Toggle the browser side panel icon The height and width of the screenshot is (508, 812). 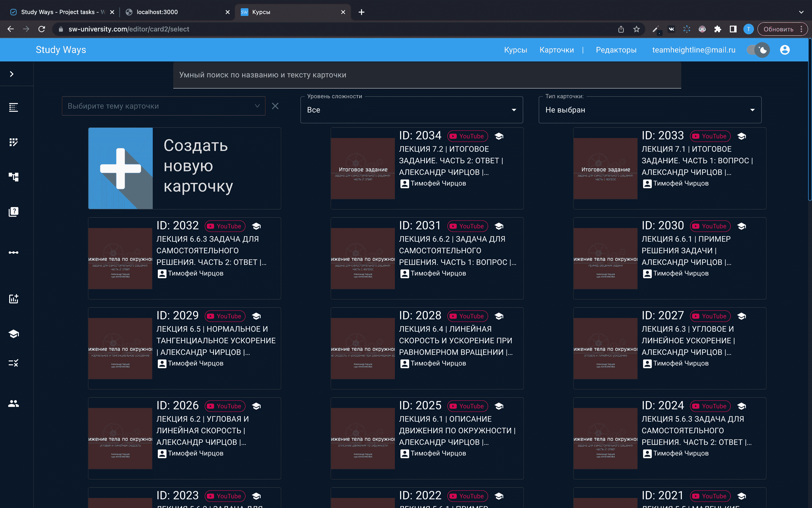733,29
